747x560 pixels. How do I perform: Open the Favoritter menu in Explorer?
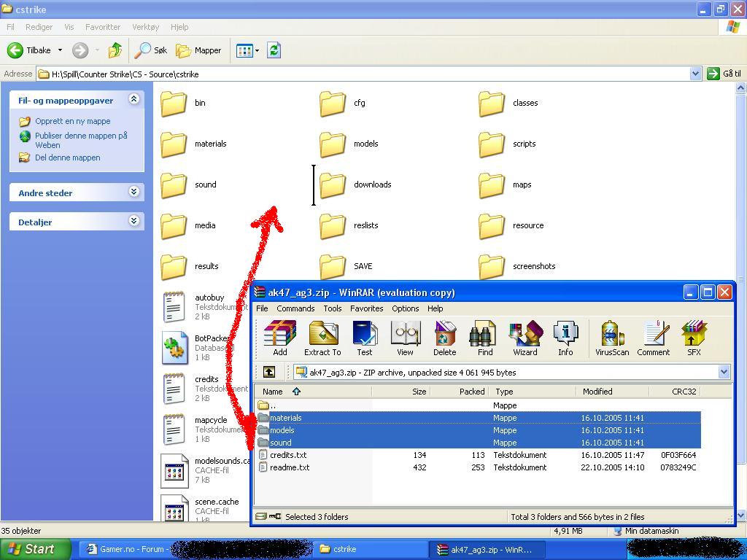pos(103,27)
